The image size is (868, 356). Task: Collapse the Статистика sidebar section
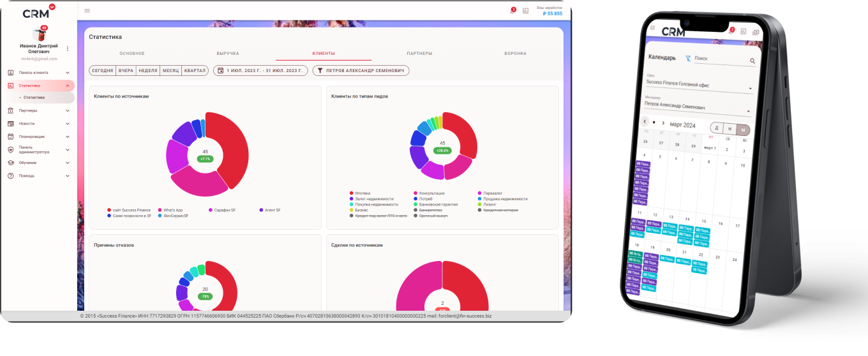(68, 85)
